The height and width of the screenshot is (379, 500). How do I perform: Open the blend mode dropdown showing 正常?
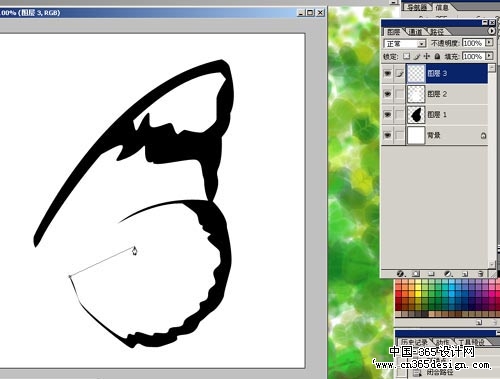(x=405, y=44)
